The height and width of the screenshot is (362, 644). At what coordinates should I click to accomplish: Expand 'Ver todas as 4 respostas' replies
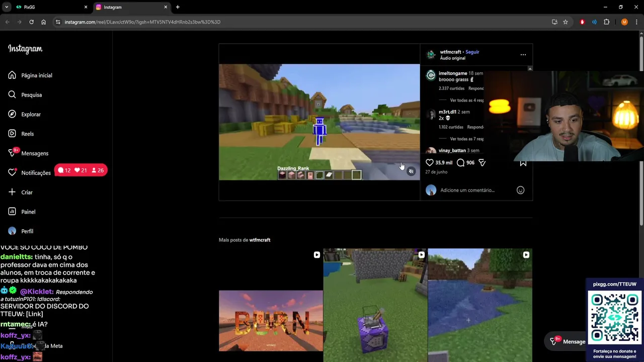466,101
